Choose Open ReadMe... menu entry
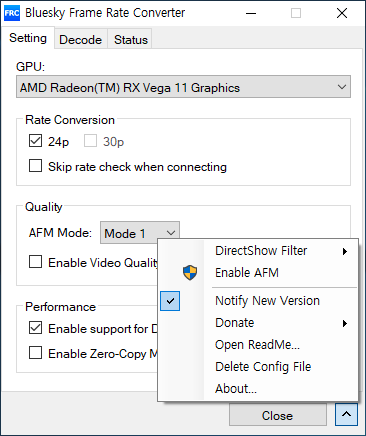The image size is (366, 436). coord(258,345)
